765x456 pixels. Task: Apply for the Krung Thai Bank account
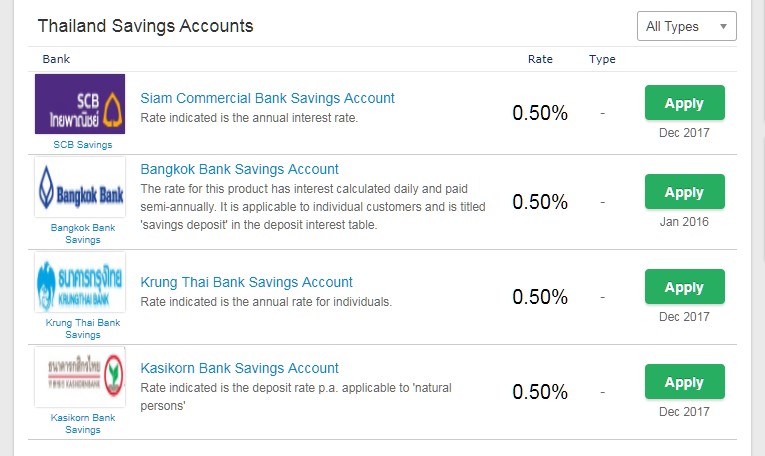(x=684, y=287)
